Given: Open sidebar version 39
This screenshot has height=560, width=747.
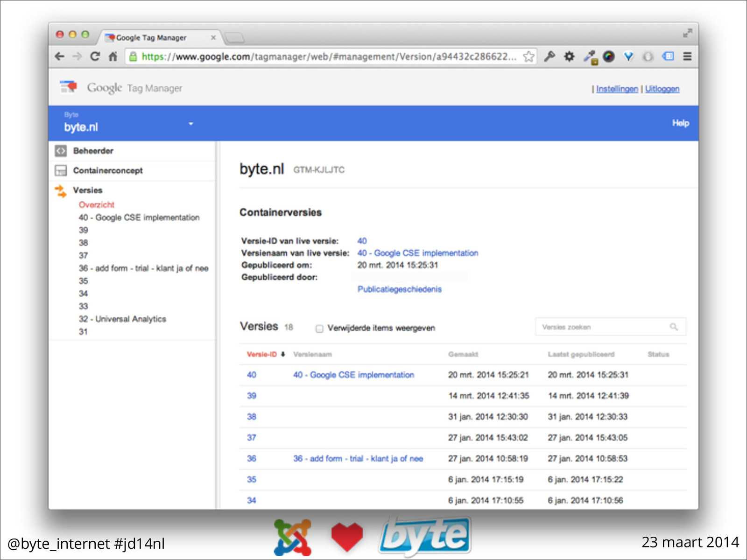Looking at the screenshot, I should tap(83, 230).
